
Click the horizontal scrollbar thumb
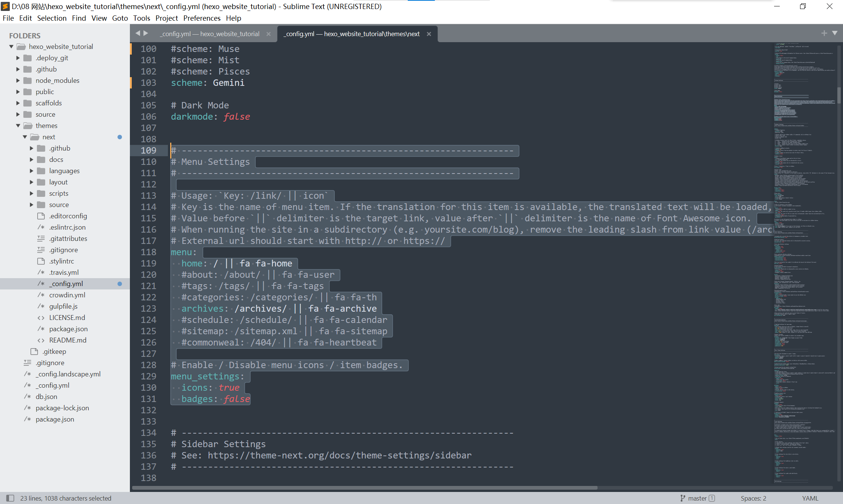coord(364,488)
